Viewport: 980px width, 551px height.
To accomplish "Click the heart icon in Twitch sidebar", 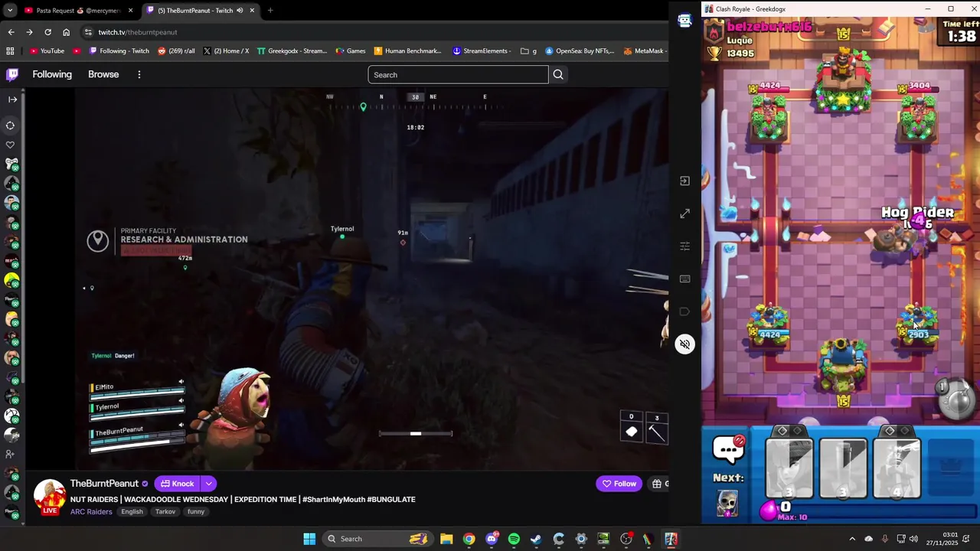I will (11, 145).
